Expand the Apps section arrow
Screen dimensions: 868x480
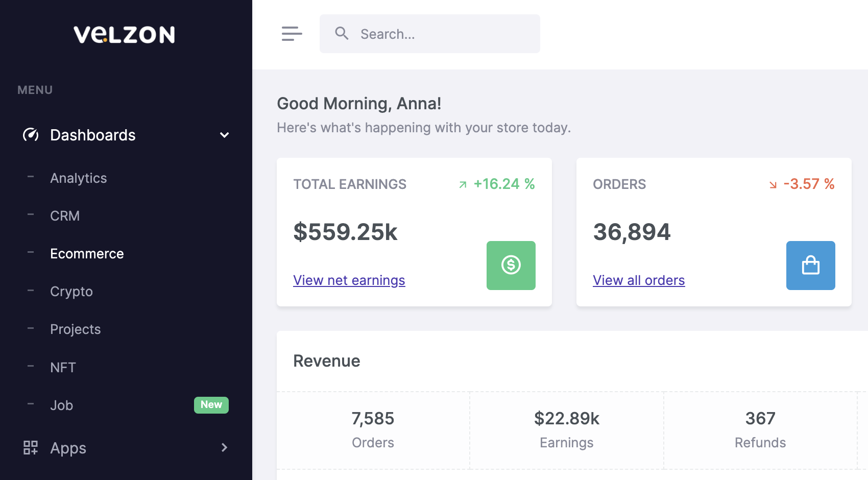click(x=224, y=447)
